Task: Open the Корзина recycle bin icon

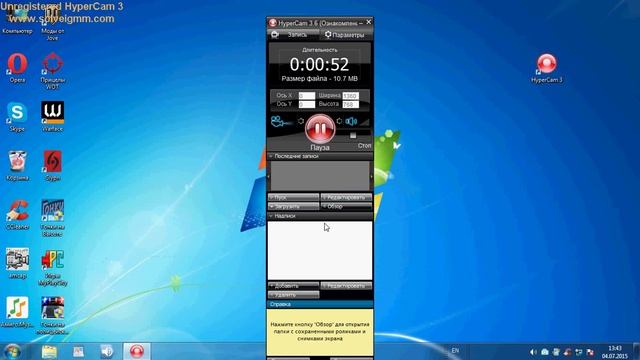Action: coord(17,166)
